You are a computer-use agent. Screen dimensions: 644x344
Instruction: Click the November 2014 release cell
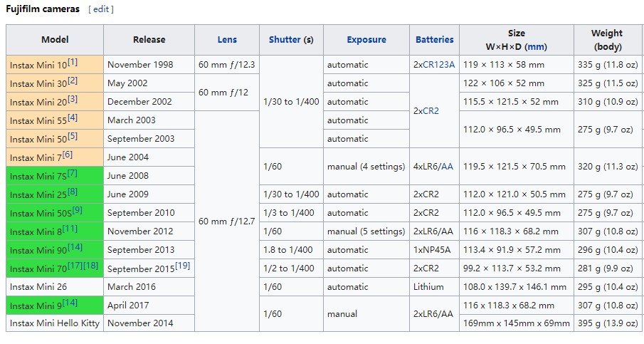149,323
